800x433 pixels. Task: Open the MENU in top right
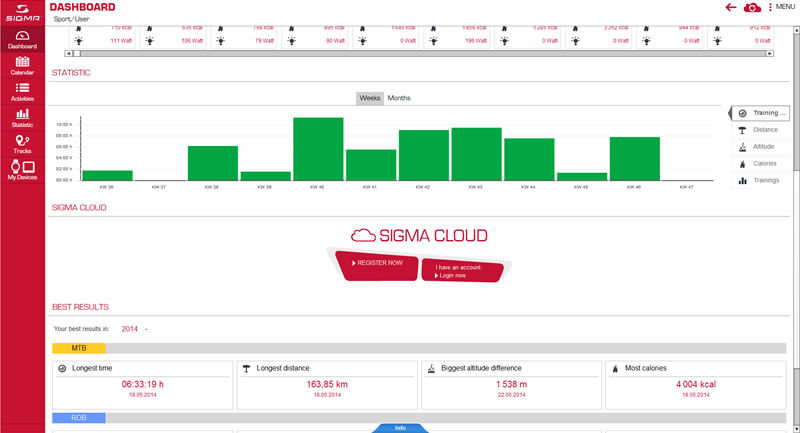click(x=782, y=7)
